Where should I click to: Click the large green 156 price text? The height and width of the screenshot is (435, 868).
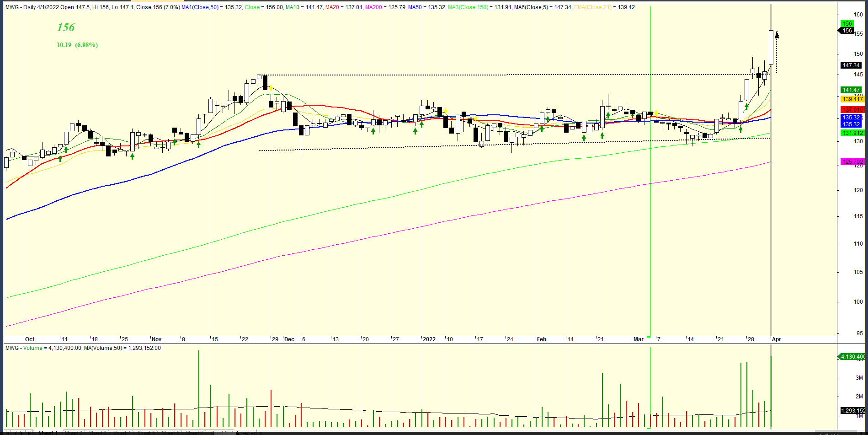click(66, 27)
